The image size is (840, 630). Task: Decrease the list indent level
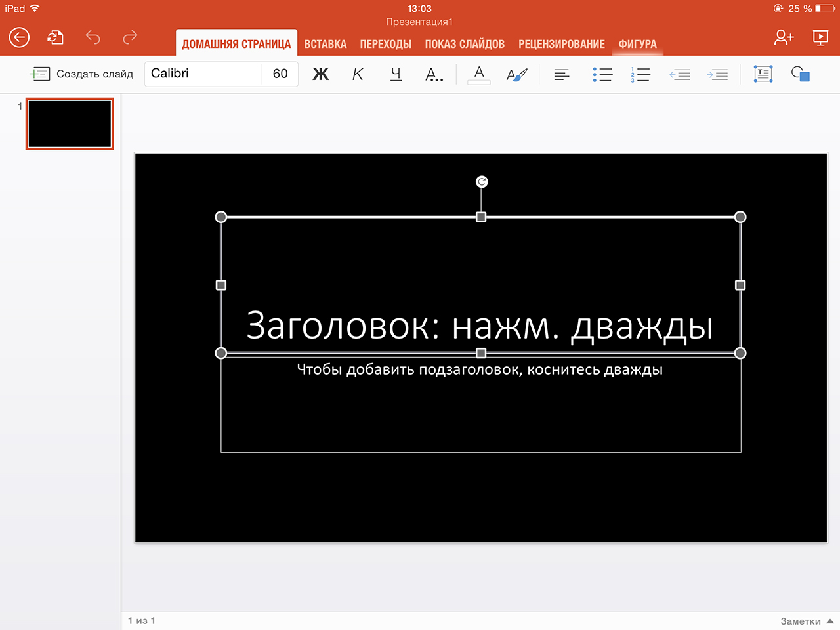point(680,74)
